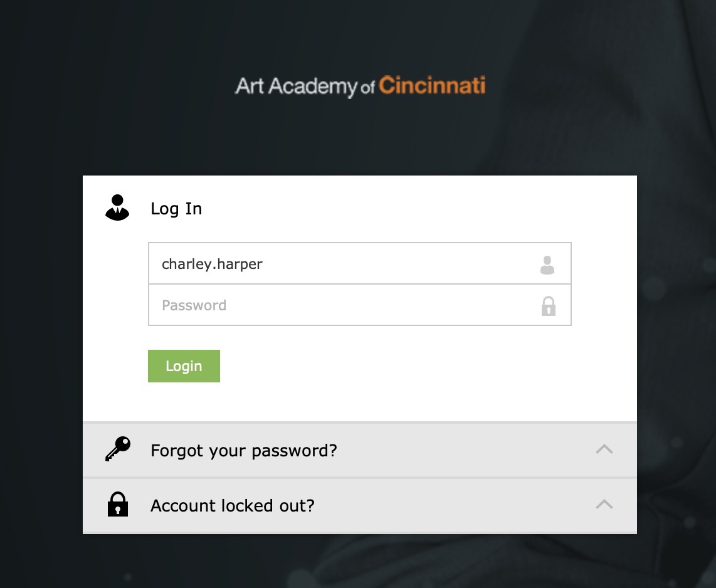Image resolution: width=716 pixels, height=588 pixels.
Task: Click the key icon beside Forgot your password
Action: point(118,449)
